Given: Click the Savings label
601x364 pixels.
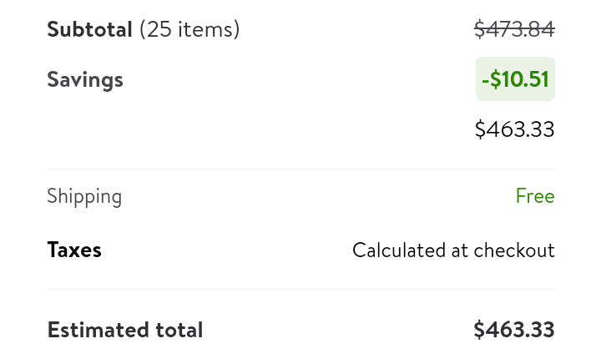Looking at the screenshot, I should (x=85, y=80).
